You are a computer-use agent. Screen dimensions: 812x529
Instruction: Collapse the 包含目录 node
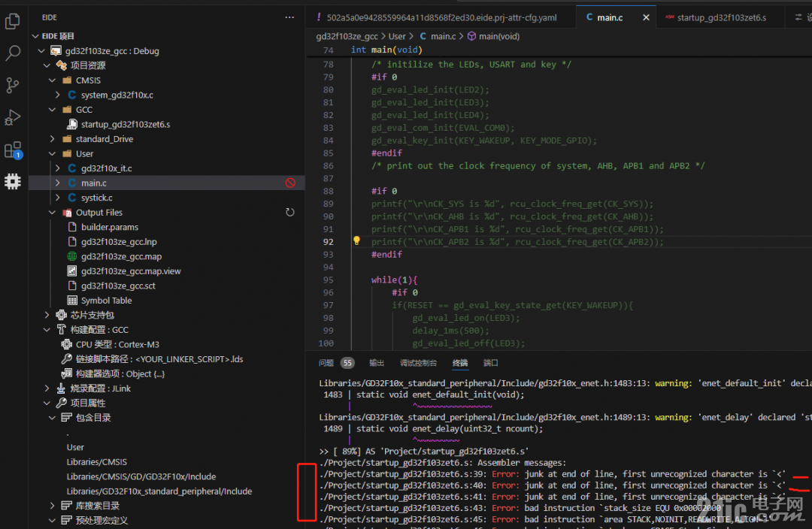pos(53,418)
